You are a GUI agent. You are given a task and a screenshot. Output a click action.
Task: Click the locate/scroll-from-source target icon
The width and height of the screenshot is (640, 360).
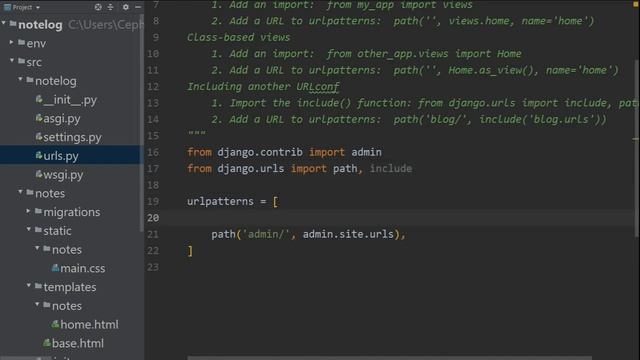(x=98, y=7)
